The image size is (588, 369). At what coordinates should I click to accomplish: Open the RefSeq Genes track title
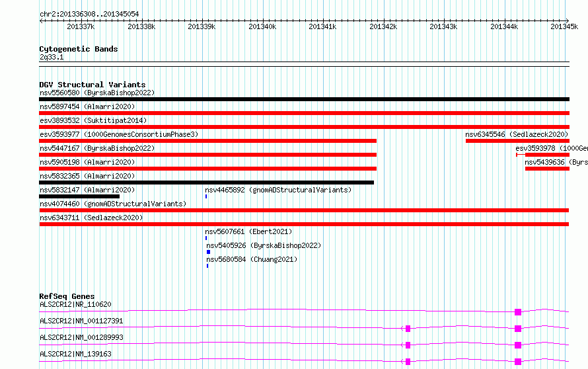point(67,296)
